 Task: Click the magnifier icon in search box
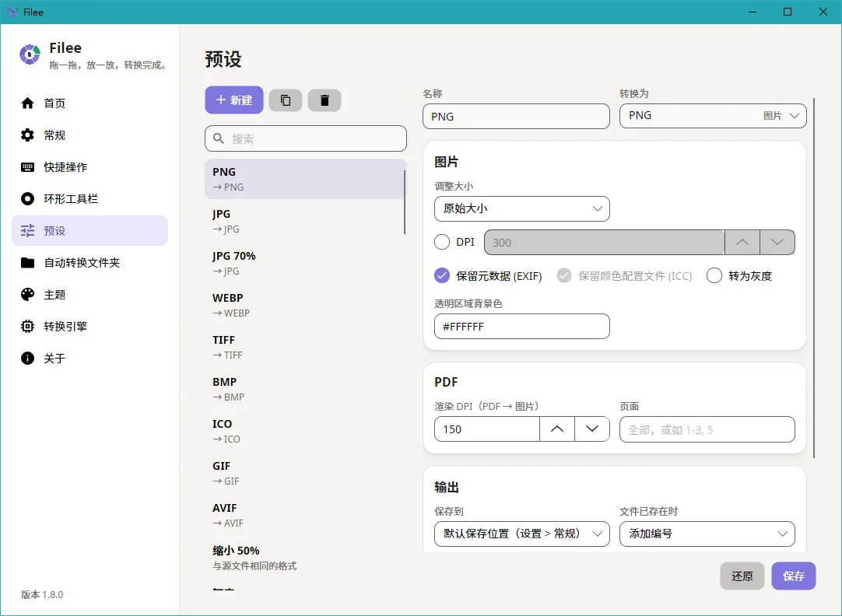click(219, 138)
